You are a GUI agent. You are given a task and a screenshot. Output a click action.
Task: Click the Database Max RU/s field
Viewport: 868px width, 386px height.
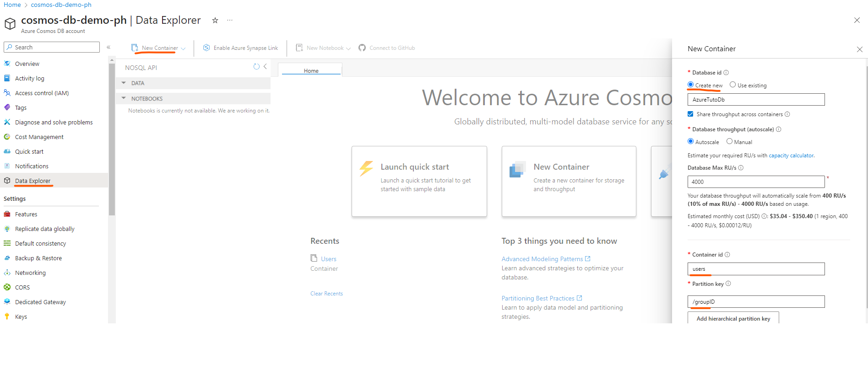(756, 182)
